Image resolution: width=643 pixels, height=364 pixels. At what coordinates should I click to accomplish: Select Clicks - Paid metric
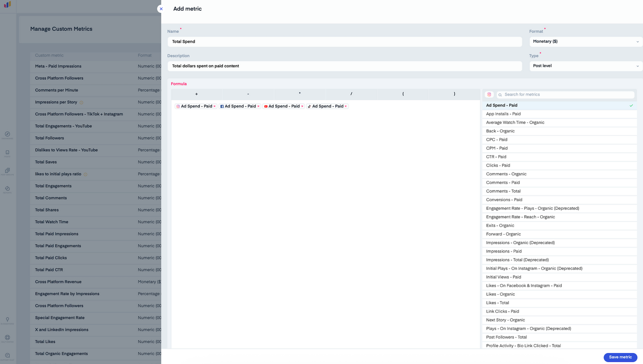(559, 165)
